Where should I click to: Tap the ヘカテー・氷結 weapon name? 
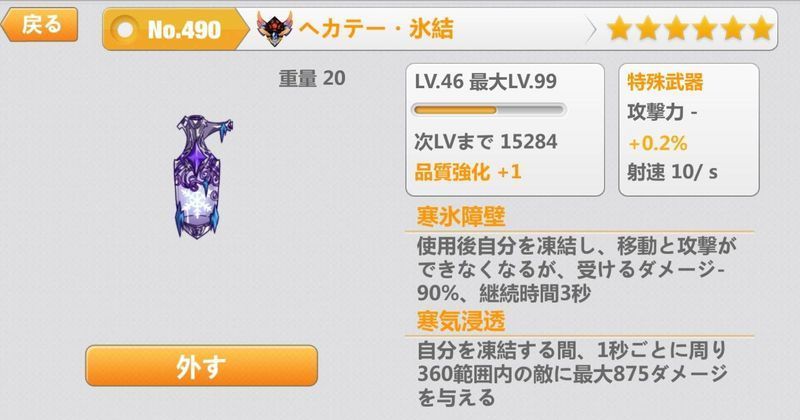tap(377, 29)
